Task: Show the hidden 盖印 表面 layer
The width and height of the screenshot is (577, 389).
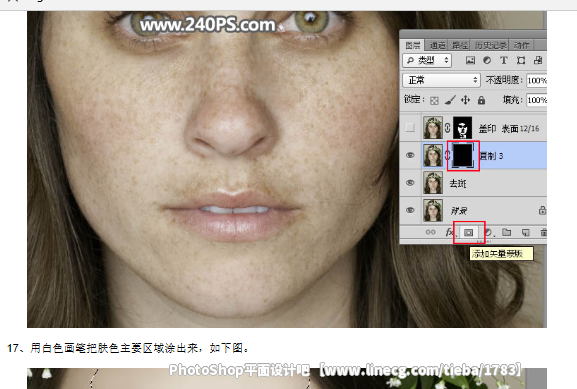Action: tap(410, 128)
